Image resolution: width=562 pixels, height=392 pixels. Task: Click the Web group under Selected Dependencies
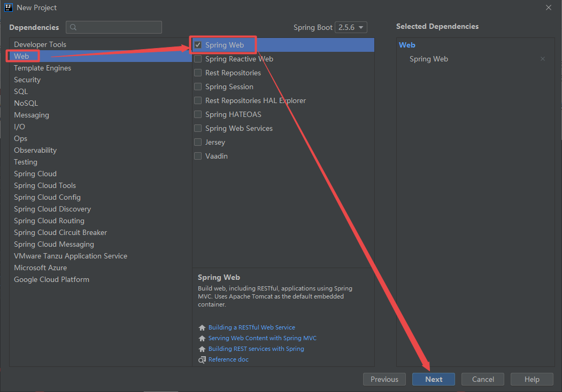coord(407,45)
